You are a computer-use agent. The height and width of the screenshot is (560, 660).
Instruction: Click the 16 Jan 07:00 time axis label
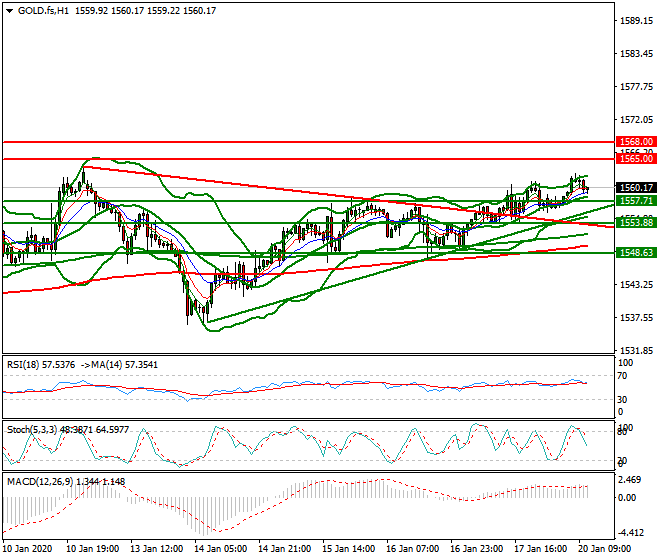click(x=412, y=549)
